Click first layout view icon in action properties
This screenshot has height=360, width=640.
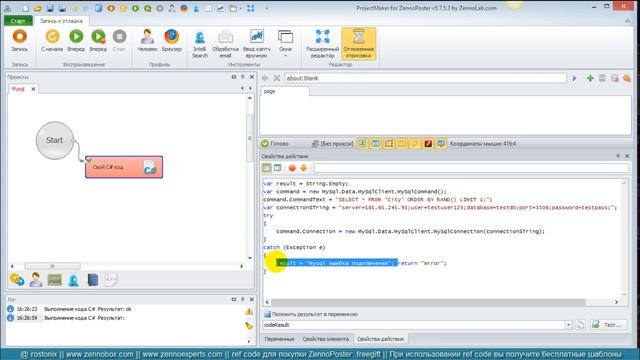coord(266,168)
